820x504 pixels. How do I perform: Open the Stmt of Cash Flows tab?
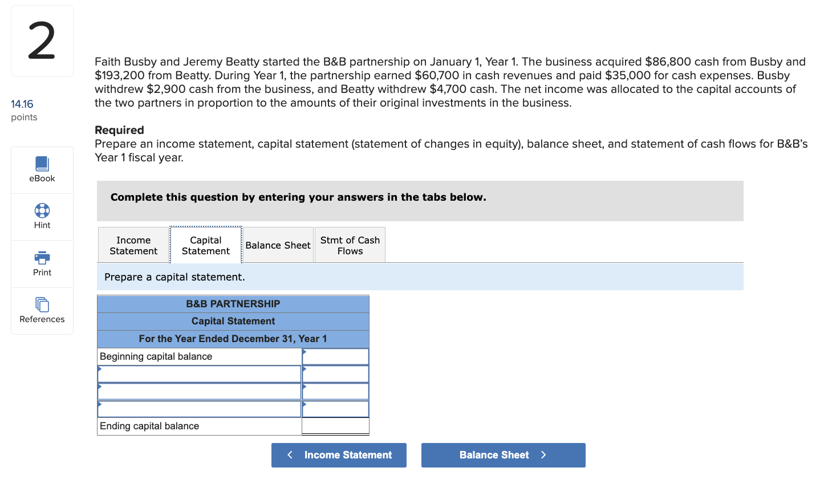350,245
